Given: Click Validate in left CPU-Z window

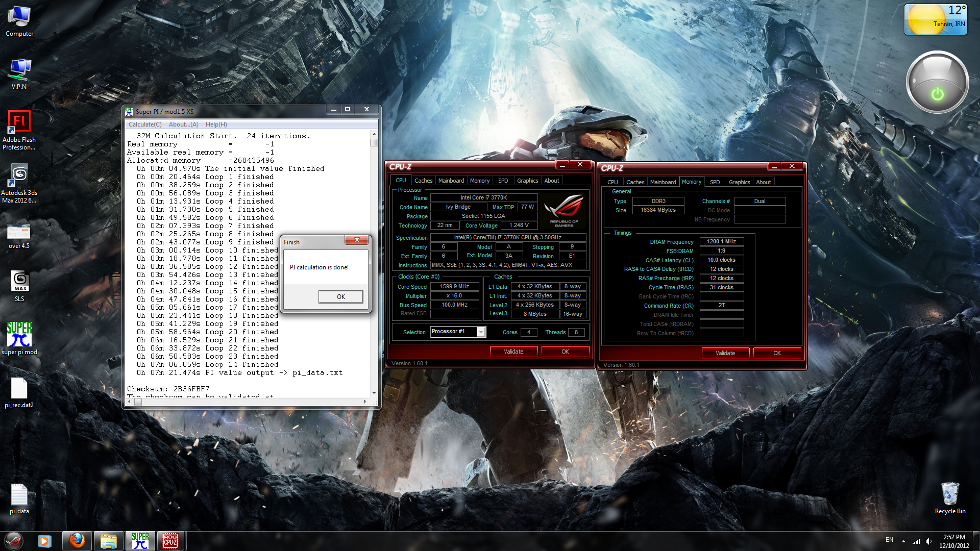Looking at the screenshot, I should 513,352.
